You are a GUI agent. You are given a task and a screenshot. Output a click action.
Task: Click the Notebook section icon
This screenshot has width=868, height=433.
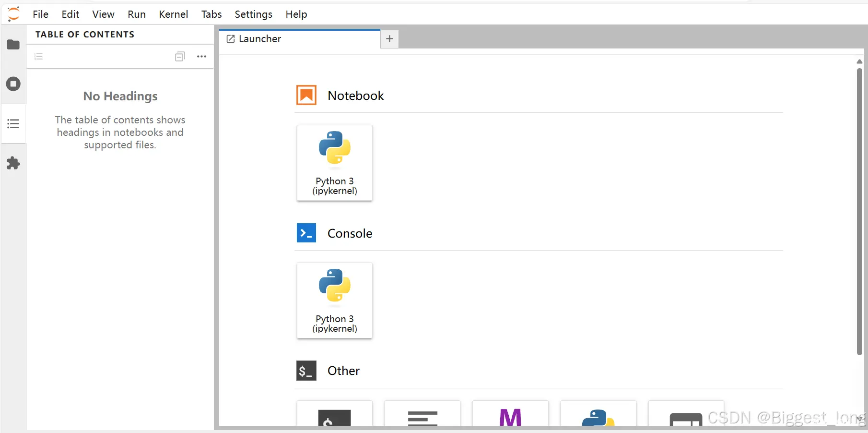(x=306, y=95)
